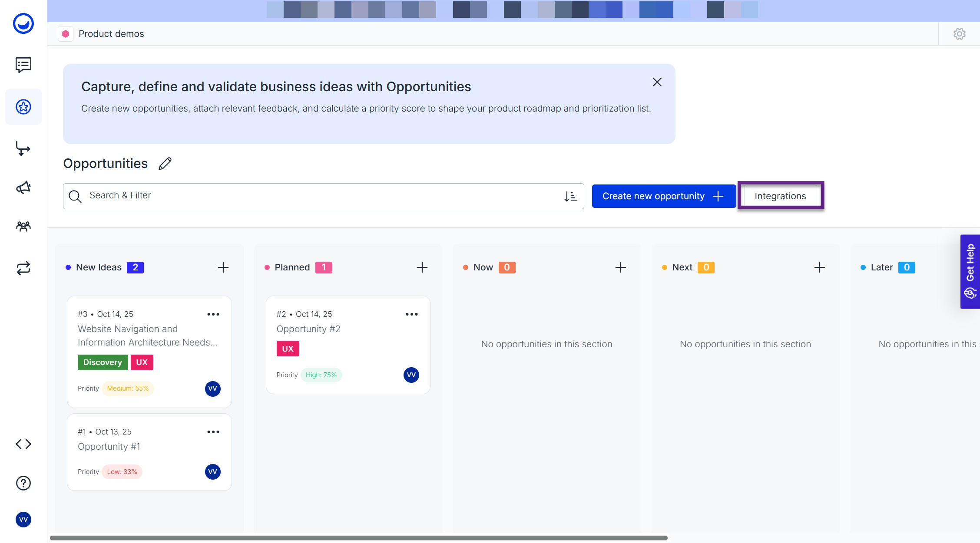Open the users group sidebar icon
Image resolution: width=980 pixels, height=543 pixels.
23,226
